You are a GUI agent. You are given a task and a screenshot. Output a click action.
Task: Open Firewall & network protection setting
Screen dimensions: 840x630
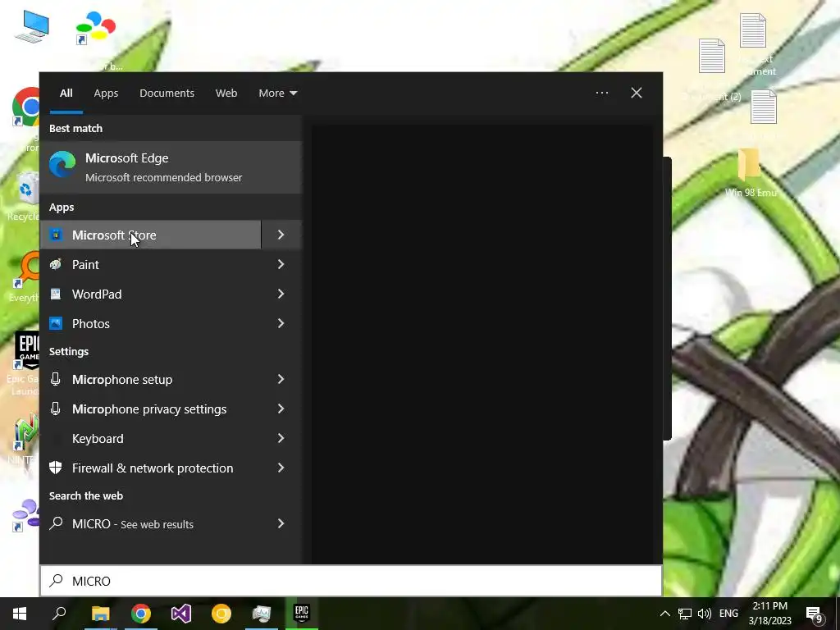151,468
